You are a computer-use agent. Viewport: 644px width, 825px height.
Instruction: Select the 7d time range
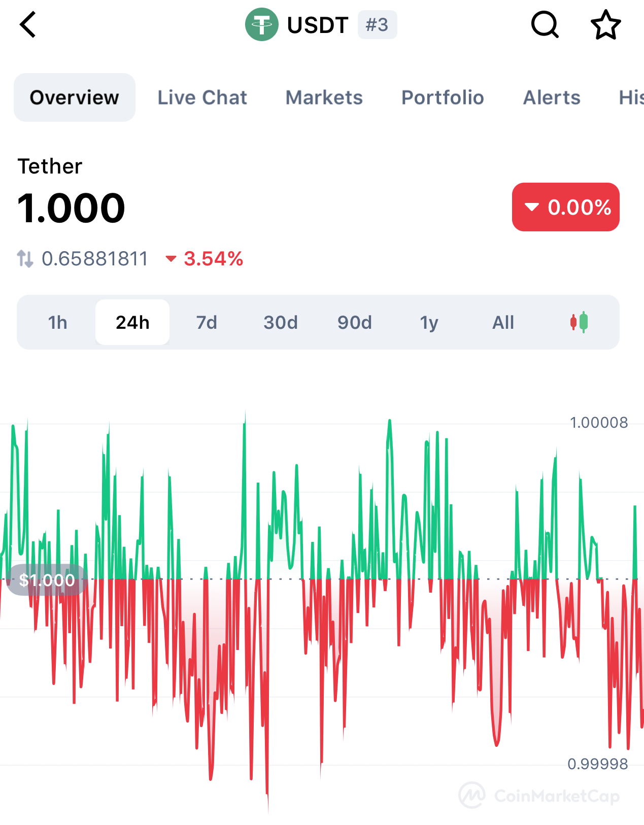click(x=207, y=322)
